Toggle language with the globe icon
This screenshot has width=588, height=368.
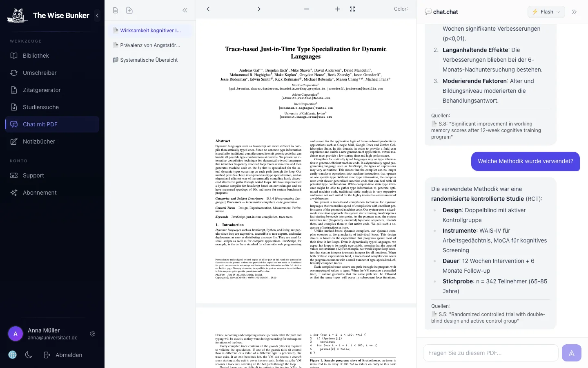(x=12, y=355)
